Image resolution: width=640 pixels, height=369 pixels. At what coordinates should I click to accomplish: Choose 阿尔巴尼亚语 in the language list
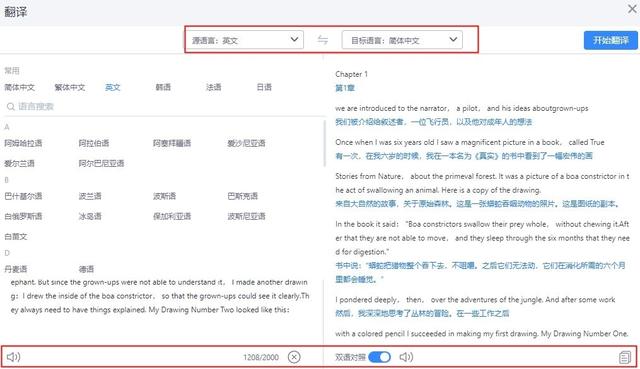point(101,164)
